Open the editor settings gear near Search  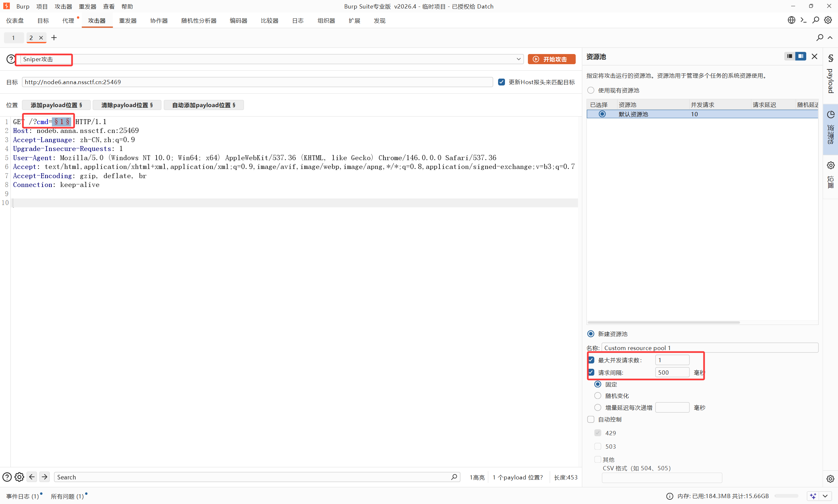19,477
